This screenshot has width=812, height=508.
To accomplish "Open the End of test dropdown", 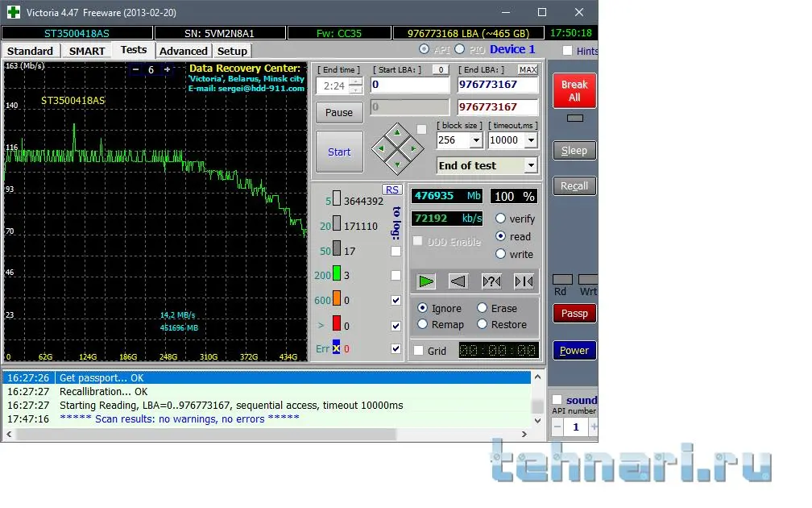I will pos(530,165).
